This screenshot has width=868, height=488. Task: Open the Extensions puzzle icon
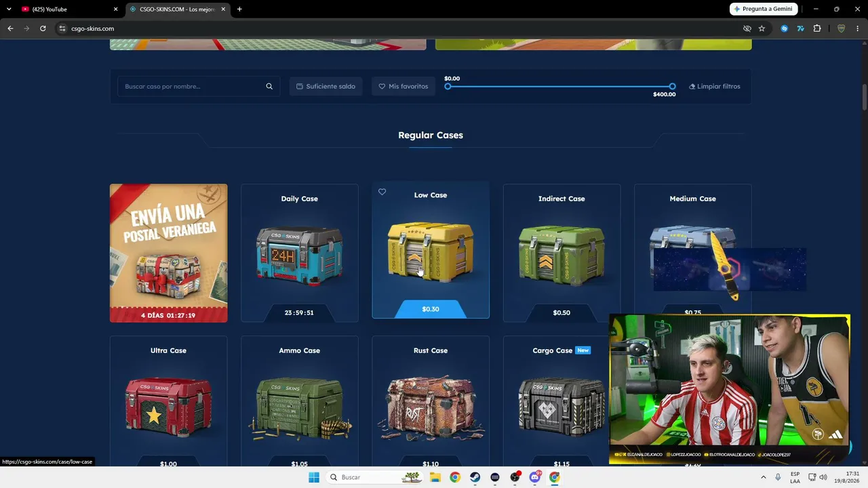tap(816, 28)
